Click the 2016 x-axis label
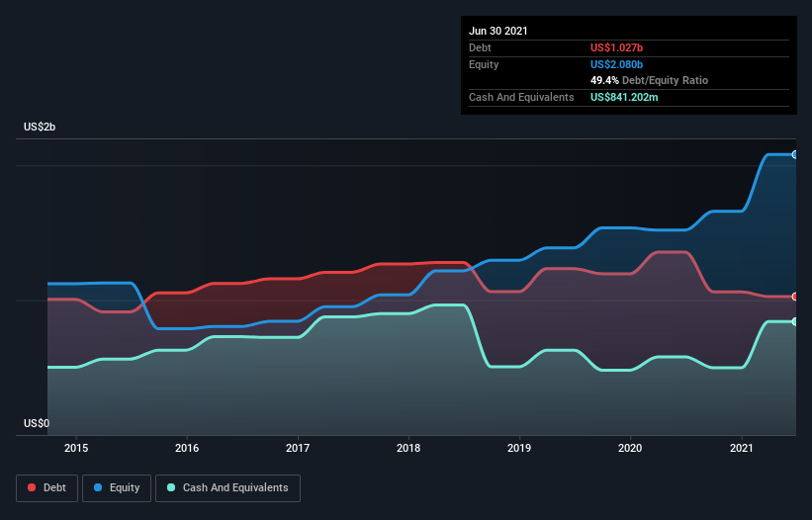Viewport: 812px width, 520px height. coord(187,448)
